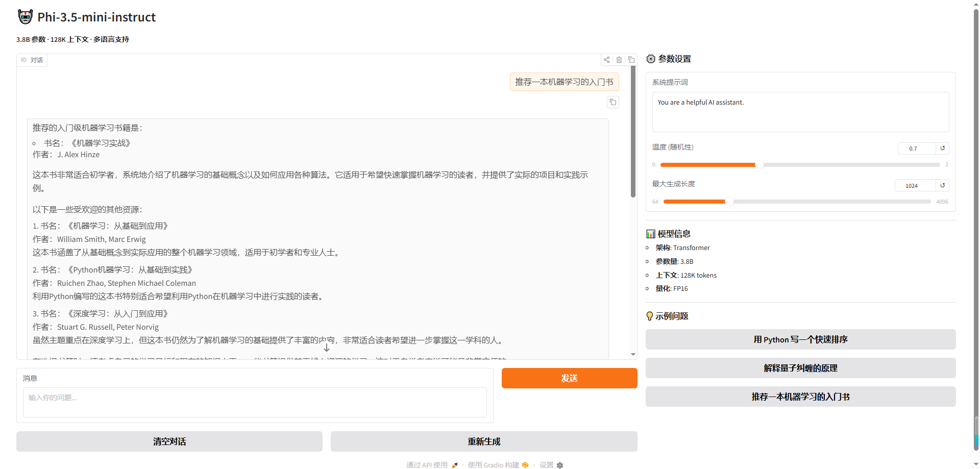This screenshot has height=469, width=980.
Task: Click the chat scrollbar down arrow
Action: coord(633,354)
